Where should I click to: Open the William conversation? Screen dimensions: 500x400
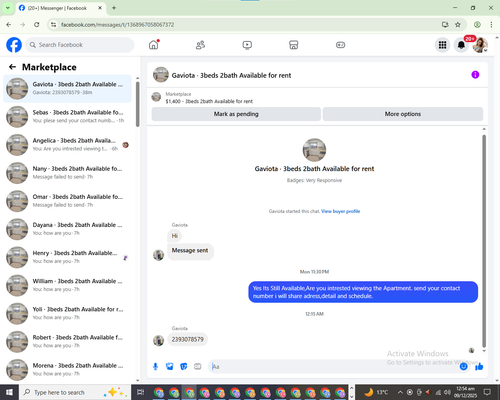[x=67, y=285]
